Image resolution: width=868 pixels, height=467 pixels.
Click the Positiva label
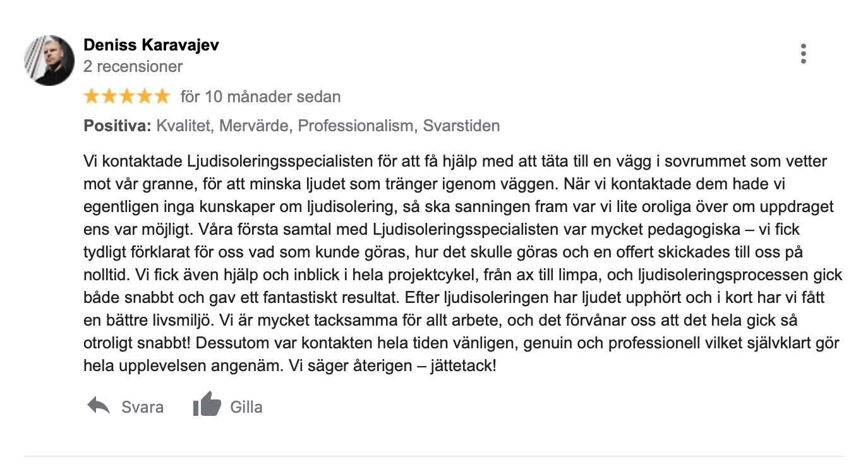tap(118, 126)
